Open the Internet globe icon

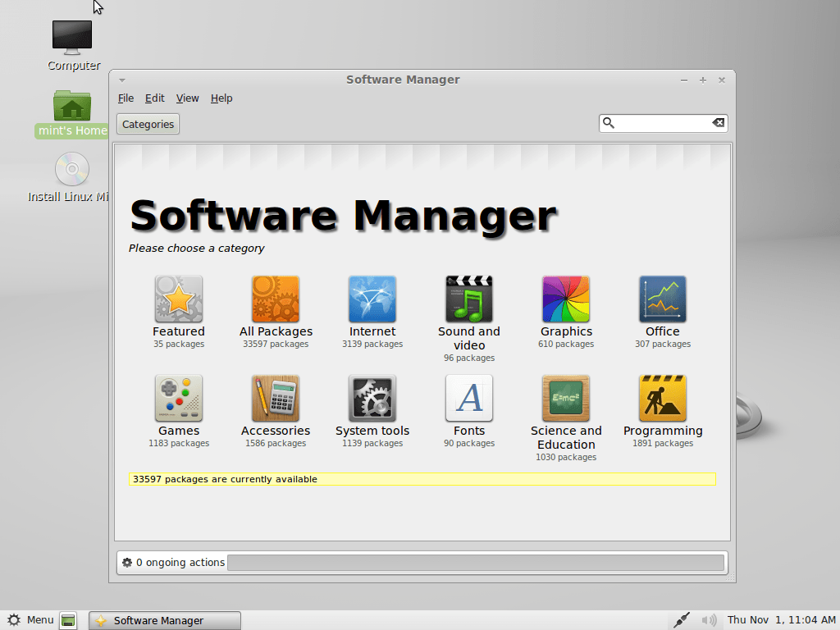pos(372,299)
